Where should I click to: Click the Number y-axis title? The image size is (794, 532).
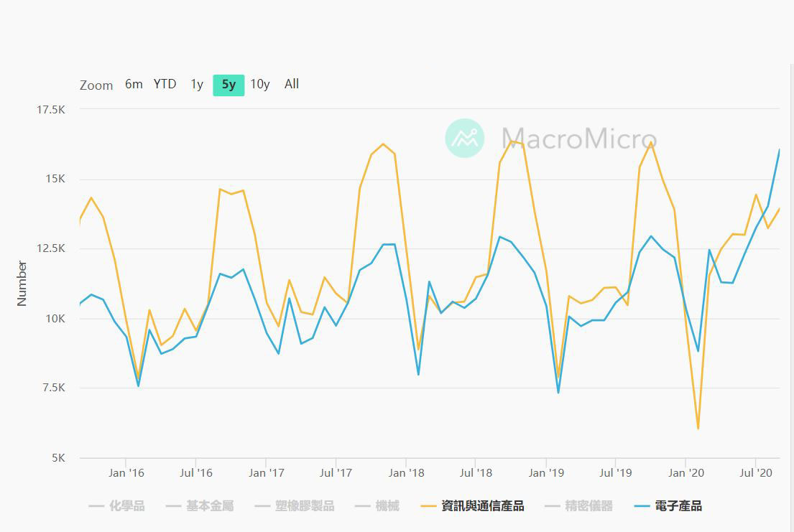(22, 284)
